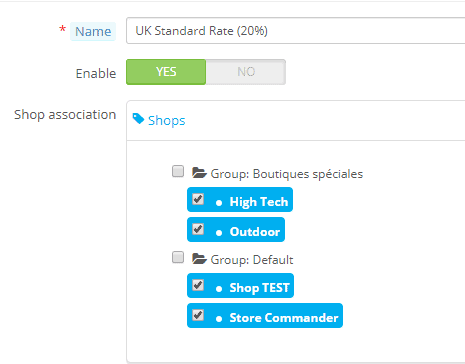The width and height of the screenshot is (465, 364).
Task: Uncheck the Shop TEST checkbox
Action: coord(198,285)
